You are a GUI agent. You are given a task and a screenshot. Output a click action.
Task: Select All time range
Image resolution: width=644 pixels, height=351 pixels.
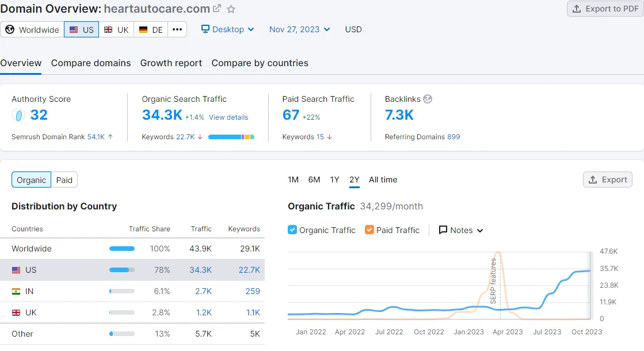(x=383, y=180)
